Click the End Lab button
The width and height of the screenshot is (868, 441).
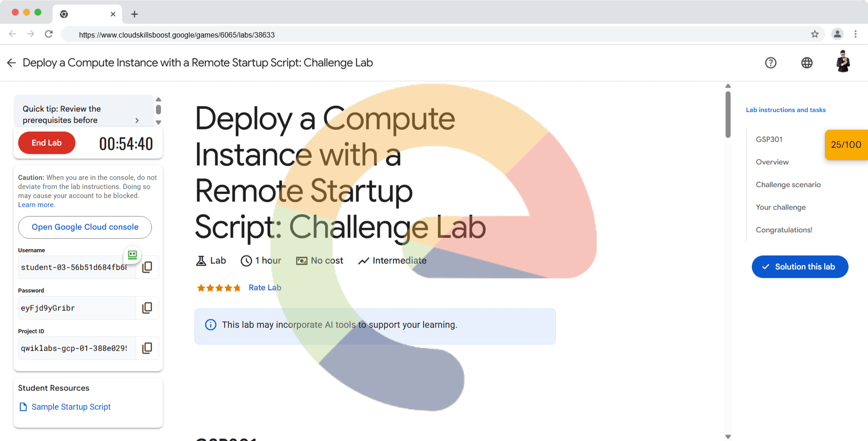[47, 143]
